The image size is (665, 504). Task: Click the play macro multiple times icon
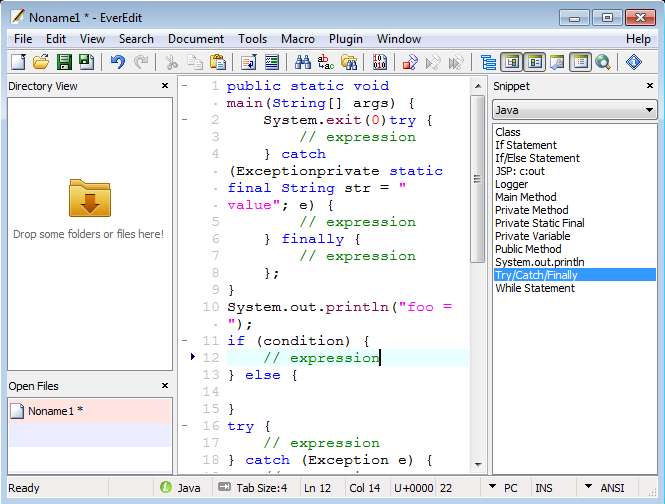click(x=456, y=62)
